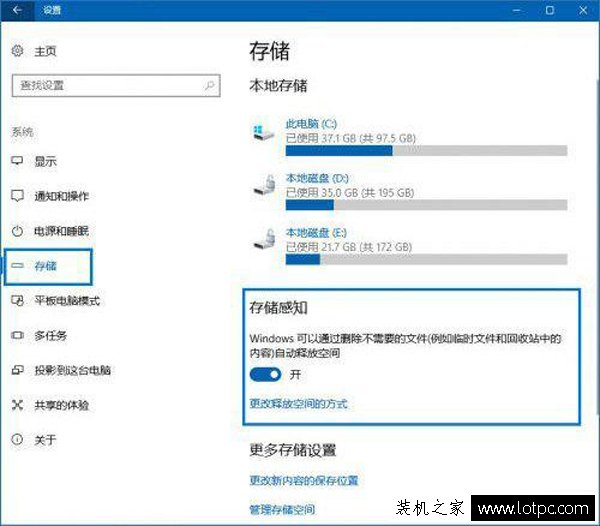Click 更改释放空间的方式 link

(x=298, y=404)
